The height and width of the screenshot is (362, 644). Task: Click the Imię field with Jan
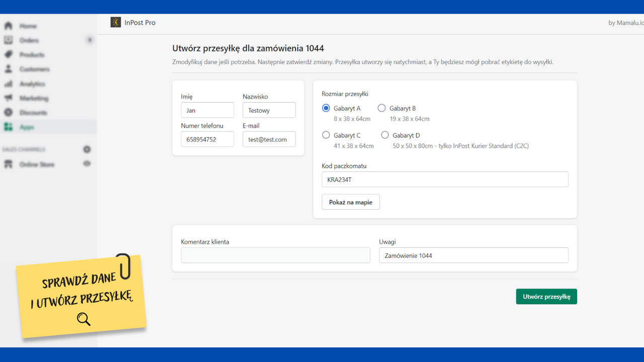pyautogui.click(x=207, y=110)
